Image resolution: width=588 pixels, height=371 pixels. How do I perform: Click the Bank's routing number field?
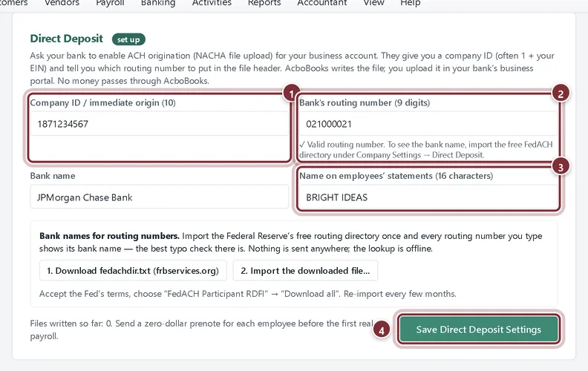click(428, 124)
